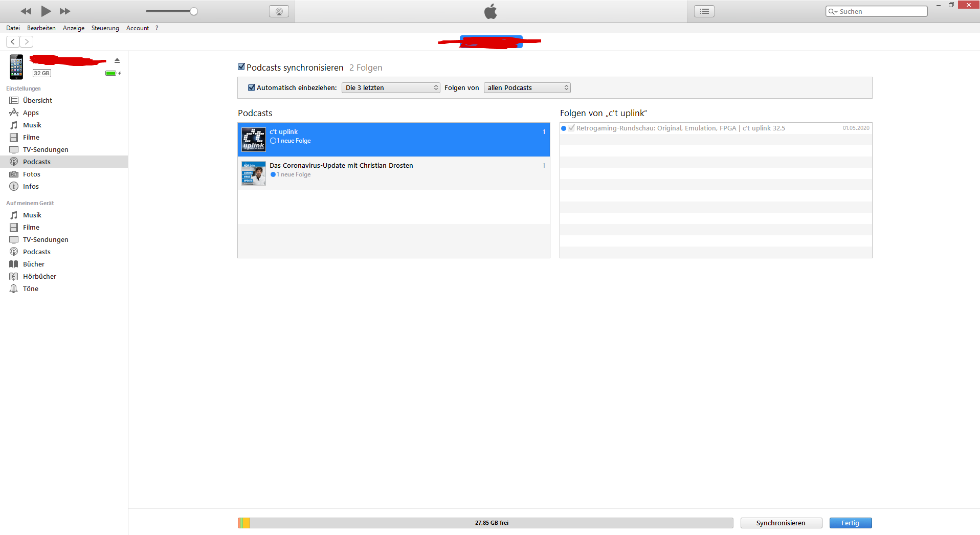Go forward with the right navigation arrow

pyautogui.click(x=27, y=41)
